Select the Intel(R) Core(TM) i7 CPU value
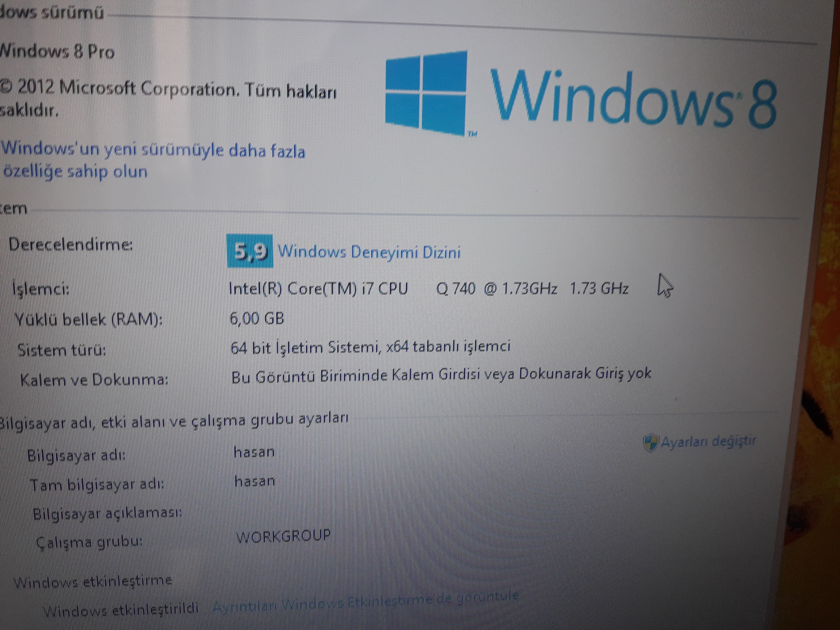The image size is (840, 630). [x=429, y=289]
